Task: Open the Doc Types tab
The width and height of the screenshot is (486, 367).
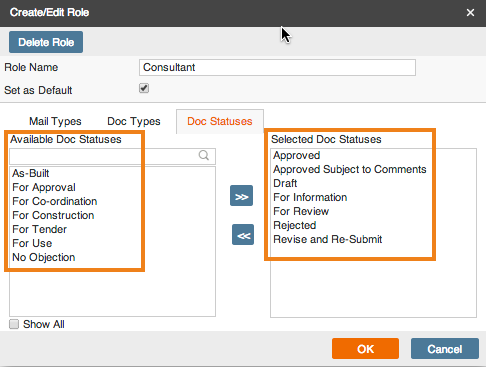Action: click(134, 121)
